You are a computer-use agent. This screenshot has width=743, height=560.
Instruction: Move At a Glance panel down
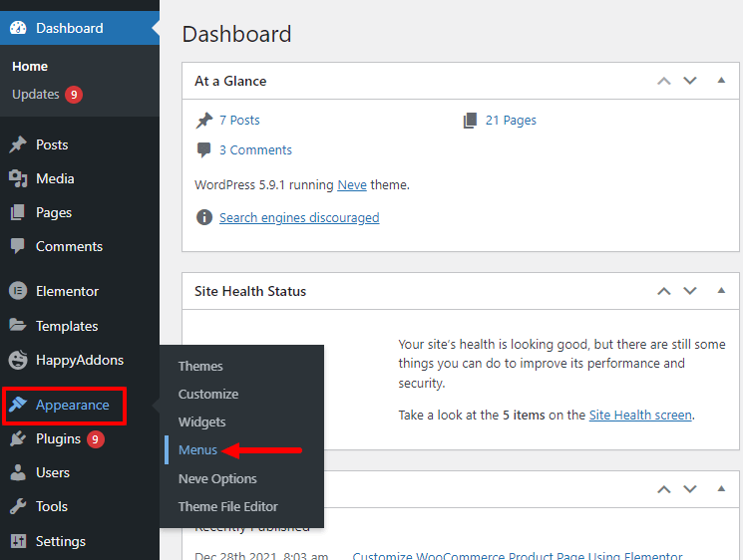[x=690, y=81]
